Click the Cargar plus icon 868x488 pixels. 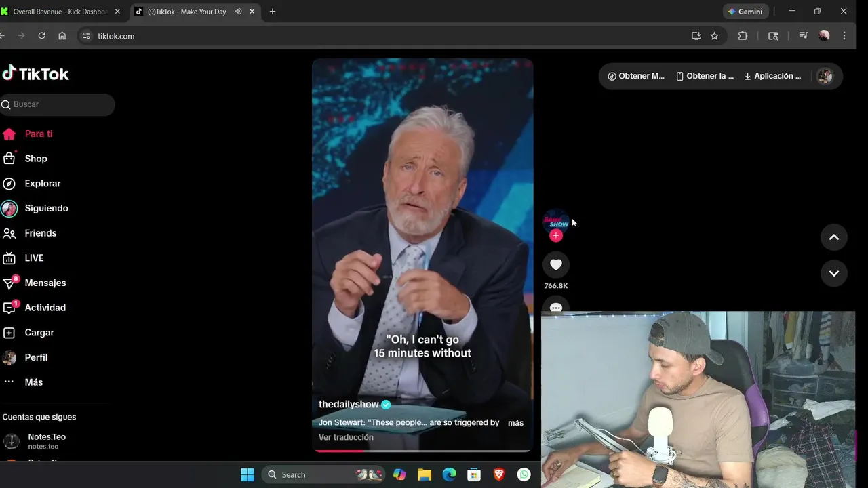click(x=9, y=333)
